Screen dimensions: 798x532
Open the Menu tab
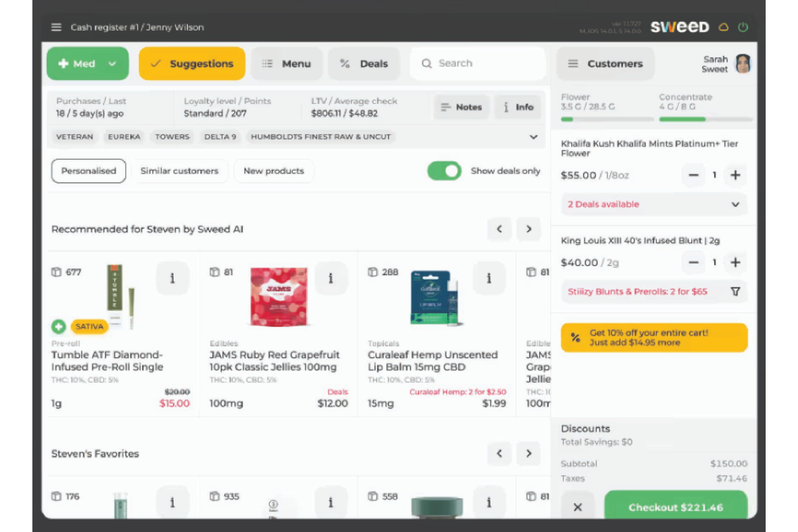pos(286,64)
